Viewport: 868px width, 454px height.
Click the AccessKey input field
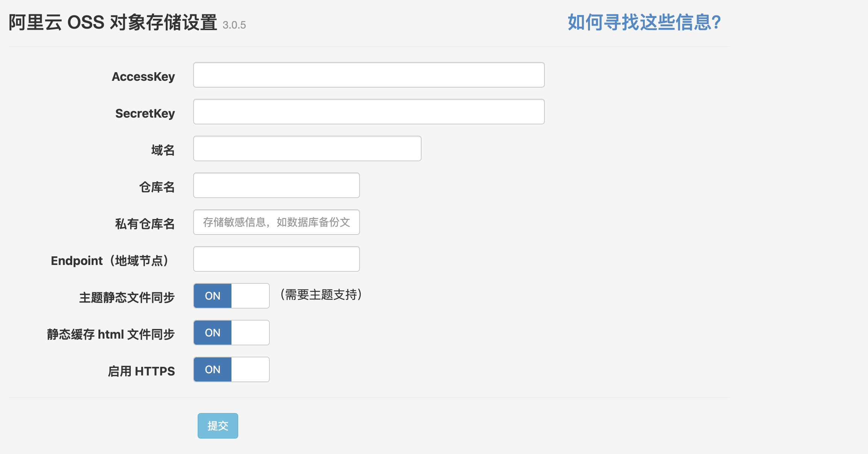pos(369,75)
